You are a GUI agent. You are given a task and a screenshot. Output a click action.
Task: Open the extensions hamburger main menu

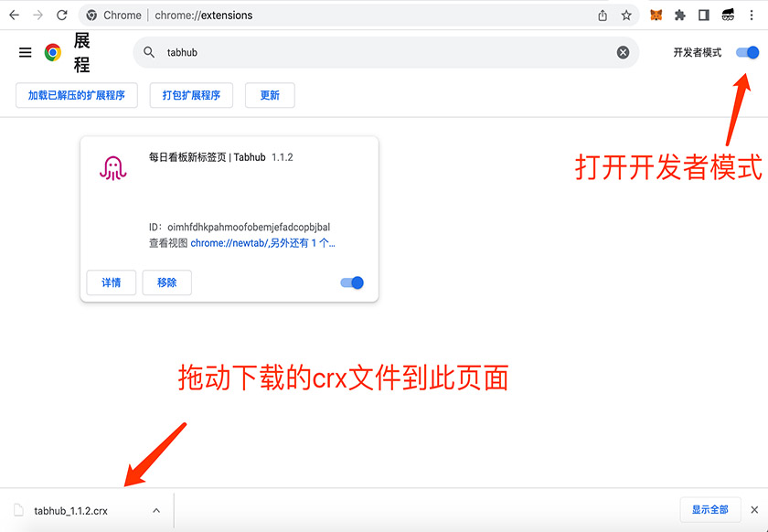25,53
